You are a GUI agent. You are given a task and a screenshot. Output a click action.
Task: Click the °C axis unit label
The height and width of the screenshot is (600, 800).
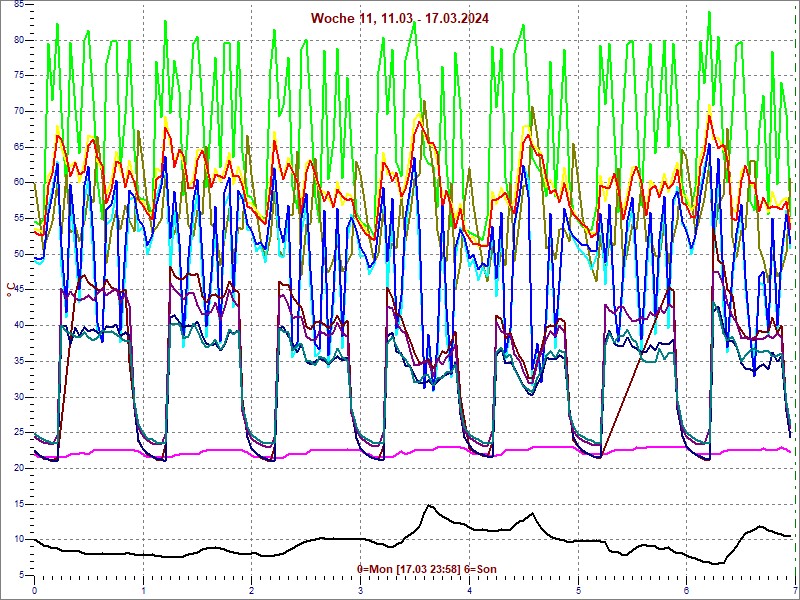[x=10, y=290]
